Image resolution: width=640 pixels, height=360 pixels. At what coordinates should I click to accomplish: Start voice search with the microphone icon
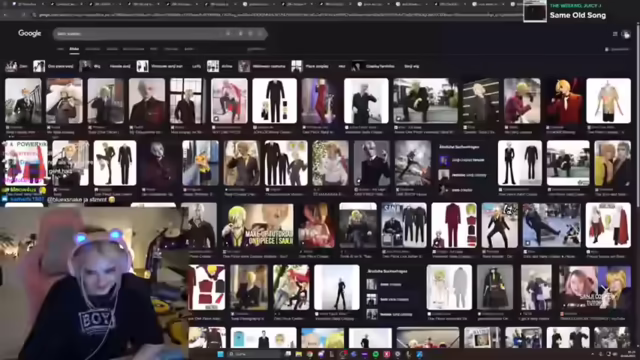[x=240, y=33]
